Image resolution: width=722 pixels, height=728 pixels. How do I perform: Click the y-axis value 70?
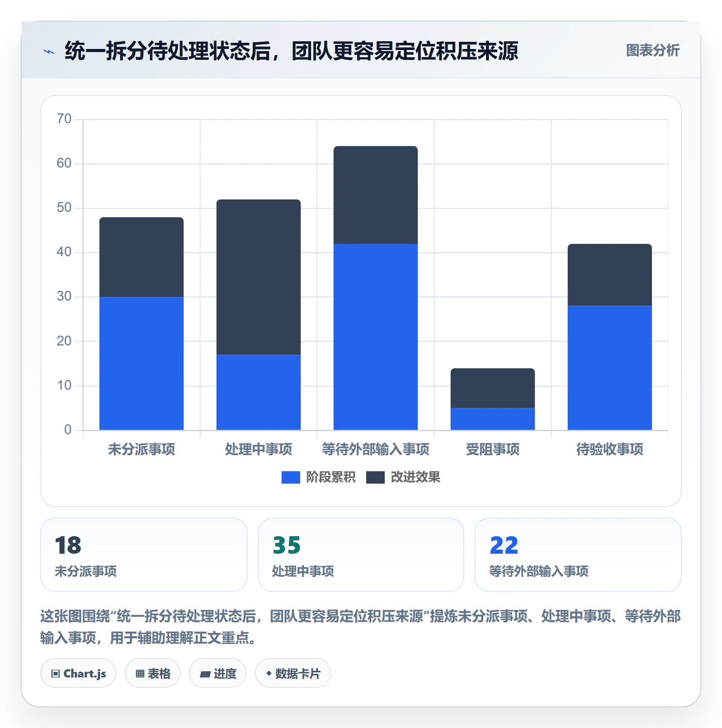[x=64, y=119]
